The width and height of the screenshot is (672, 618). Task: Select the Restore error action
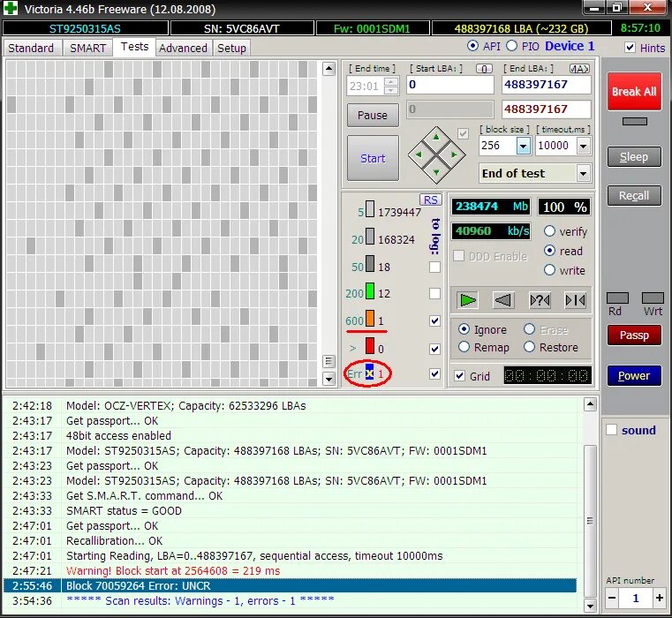coord(529,347)
